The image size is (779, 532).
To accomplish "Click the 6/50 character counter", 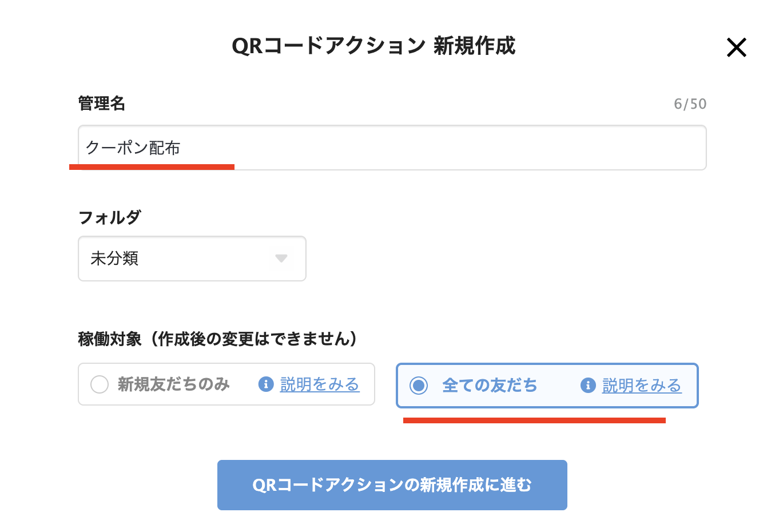I will coord(690,104).
